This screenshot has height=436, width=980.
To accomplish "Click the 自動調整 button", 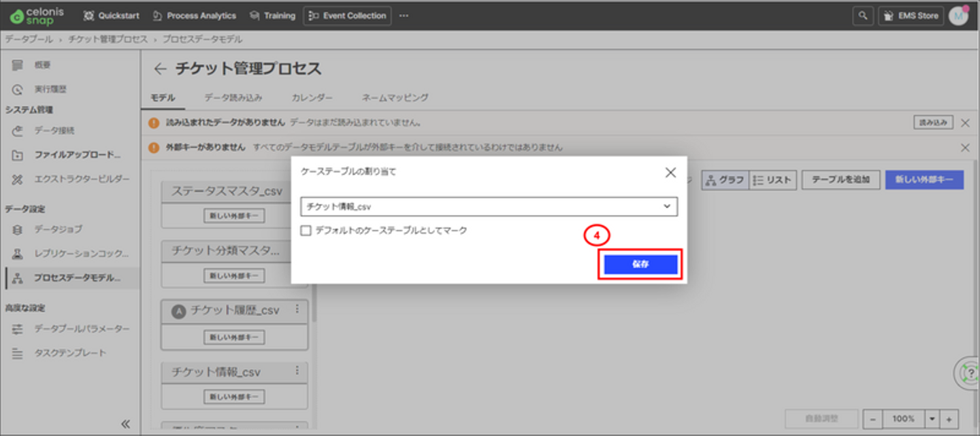I will [x=822, y=418].
